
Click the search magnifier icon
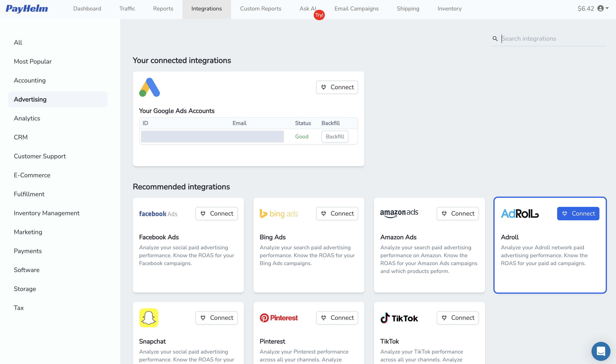(x=495, y=38)
